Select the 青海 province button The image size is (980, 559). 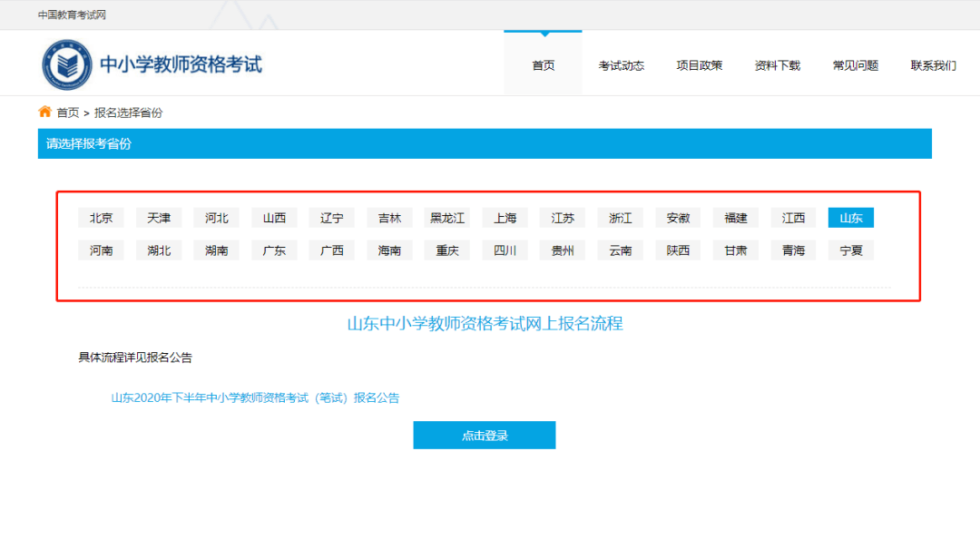pos(793,250)
